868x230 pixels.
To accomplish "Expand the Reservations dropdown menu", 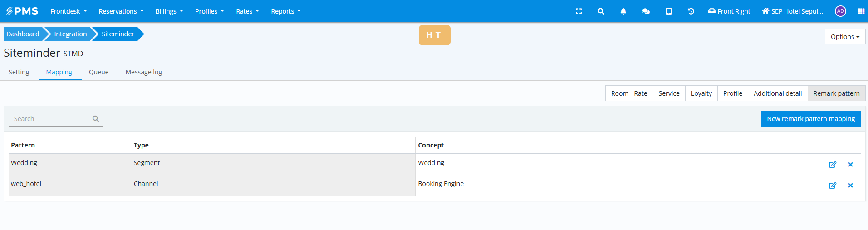I will point(121,11).
